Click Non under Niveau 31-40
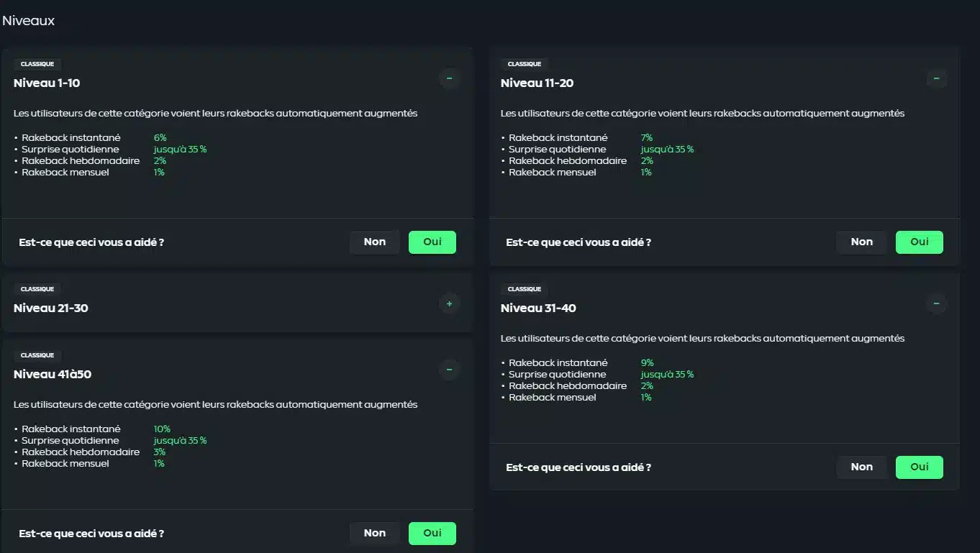This screenshot has height=553, width=980. pyautogui.click(x=862, y=467)
